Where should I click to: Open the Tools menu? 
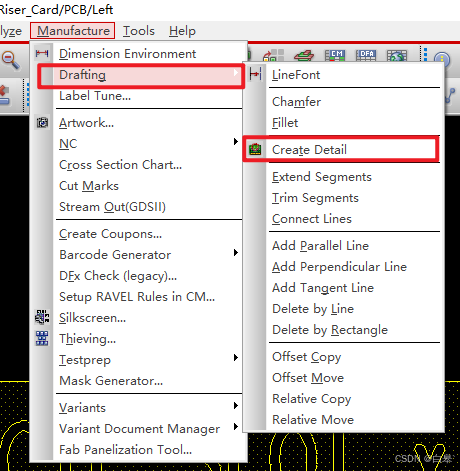(139, 31)
